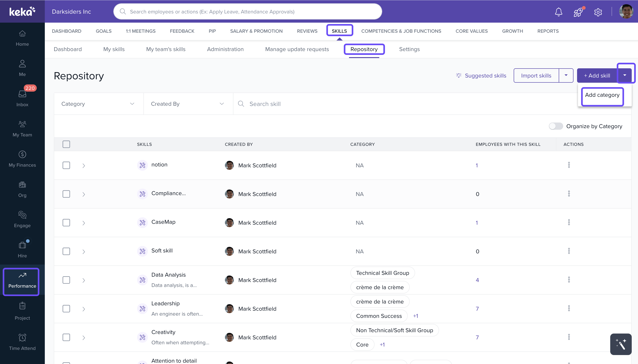This screenshot has height=364, width=638.
Task: Expand the Data Analysis skill row
Action: click(84, 280)
